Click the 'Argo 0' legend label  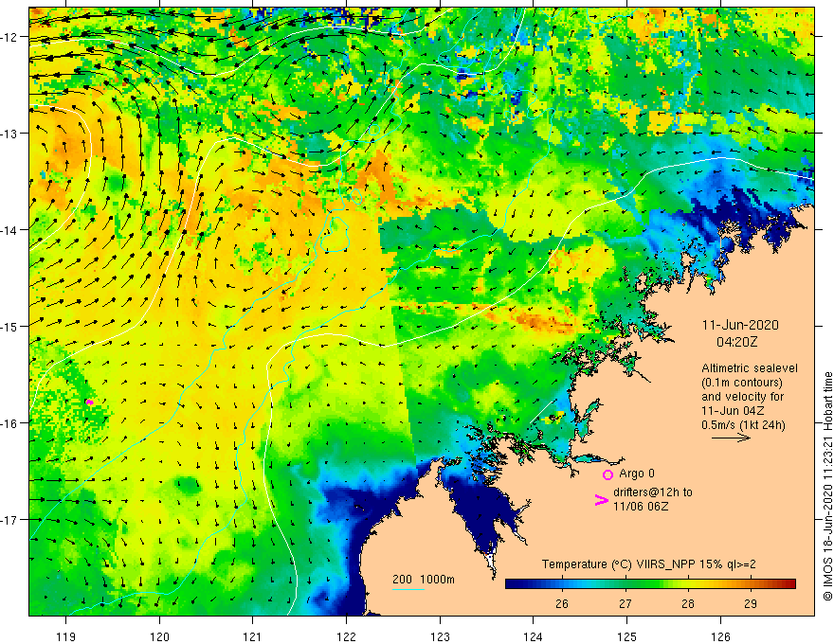tap(637, 474)
